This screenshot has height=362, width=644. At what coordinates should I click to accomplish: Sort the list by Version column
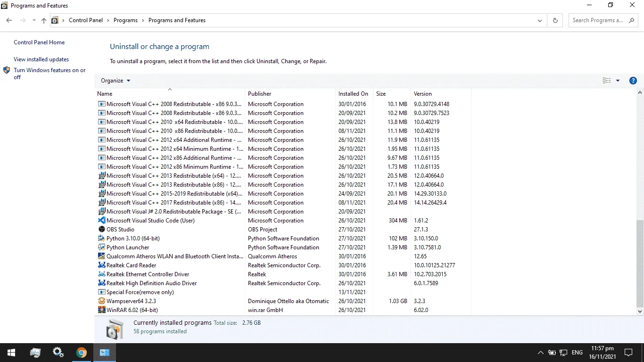coord(441,94)
